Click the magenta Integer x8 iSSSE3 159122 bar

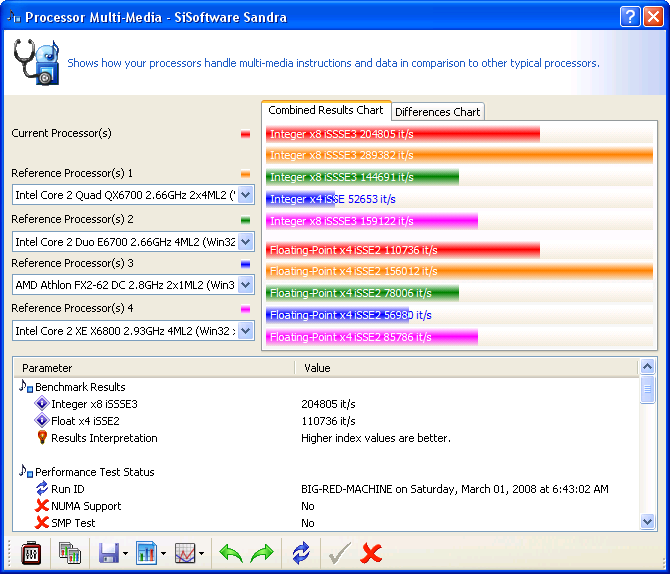(372, 221)
